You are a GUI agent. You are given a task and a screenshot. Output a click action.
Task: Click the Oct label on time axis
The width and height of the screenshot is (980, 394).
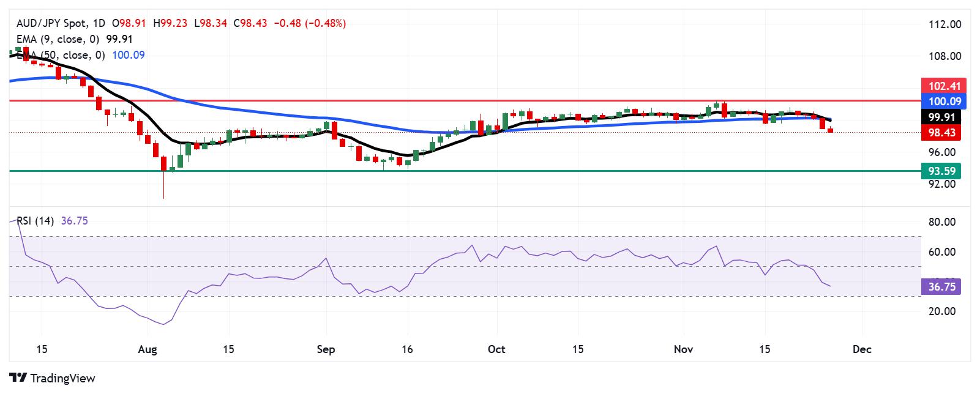click(496, 349)
